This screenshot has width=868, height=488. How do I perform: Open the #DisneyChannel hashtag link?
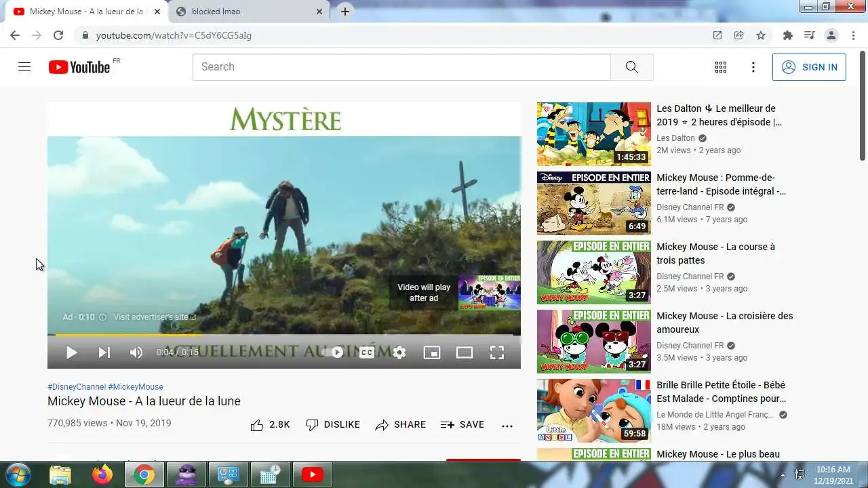(77, 387)
